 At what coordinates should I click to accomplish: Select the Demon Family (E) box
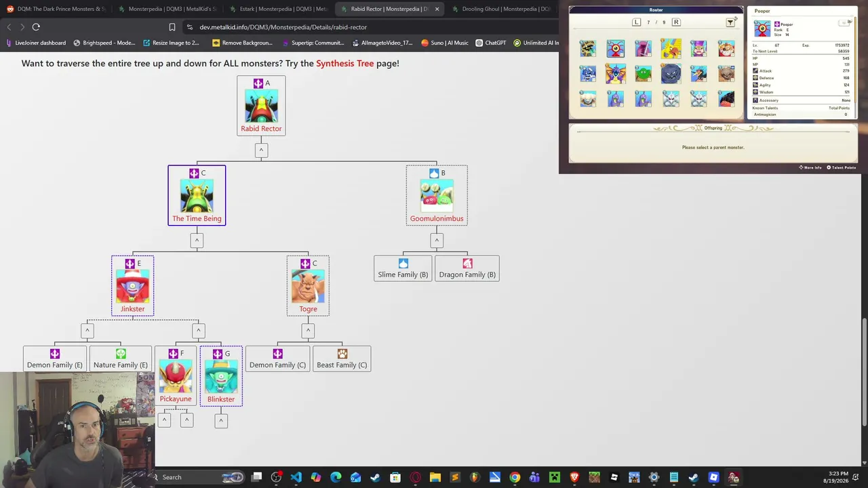(55, 359)
